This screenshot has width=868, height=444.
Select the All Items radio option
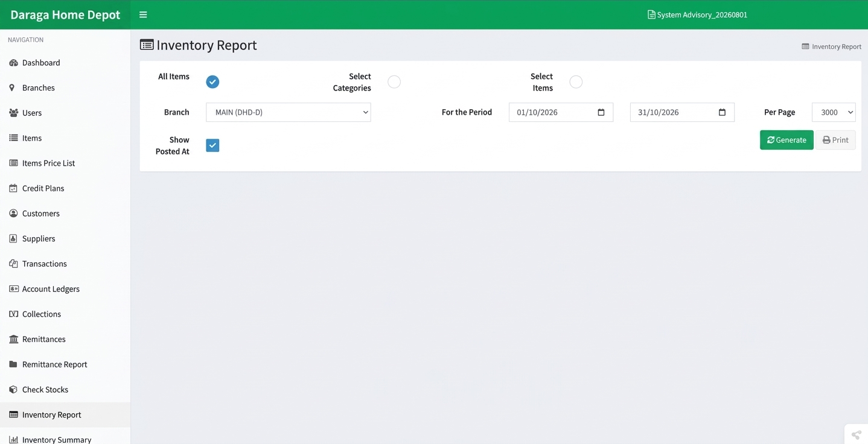point(212,82)
